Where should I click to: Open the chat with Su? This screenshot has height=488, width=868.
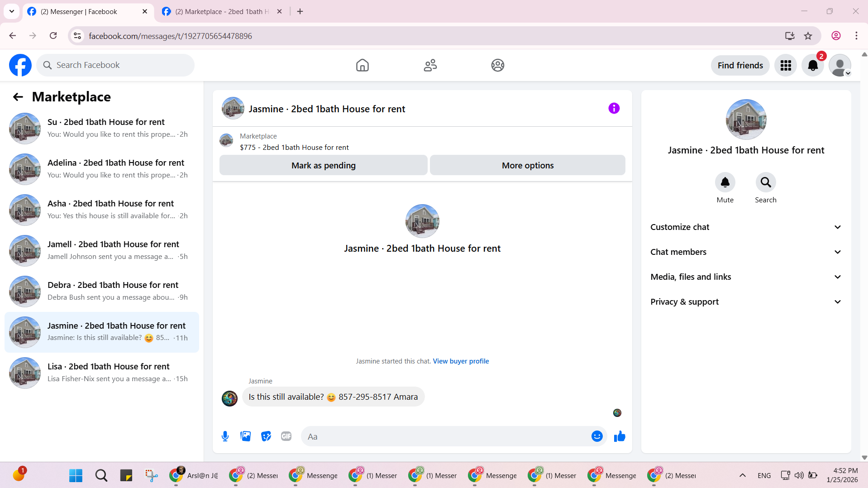[x=102, y=129]
